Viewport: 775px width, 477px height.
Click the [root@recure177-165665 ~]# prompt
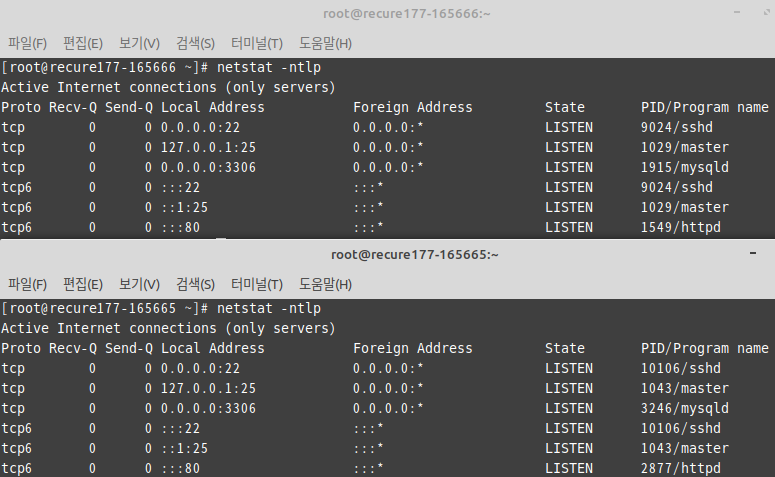[104, 308]
